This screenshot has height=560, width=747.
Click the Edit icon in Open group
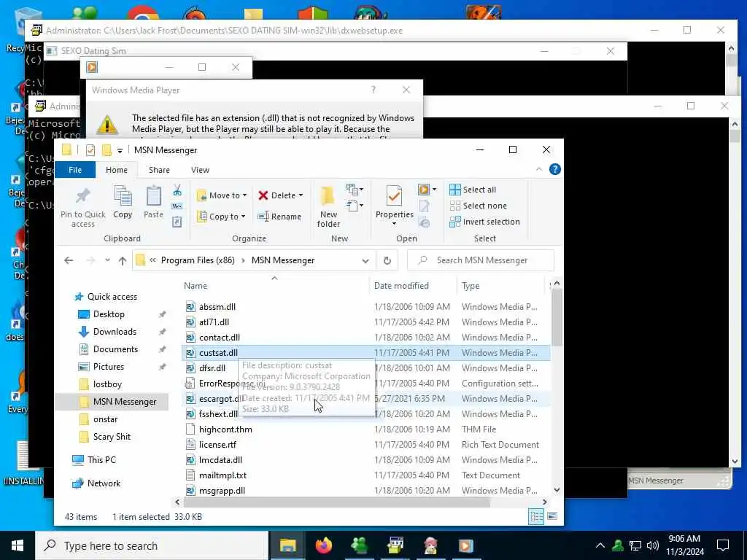(x=424, y=206)
